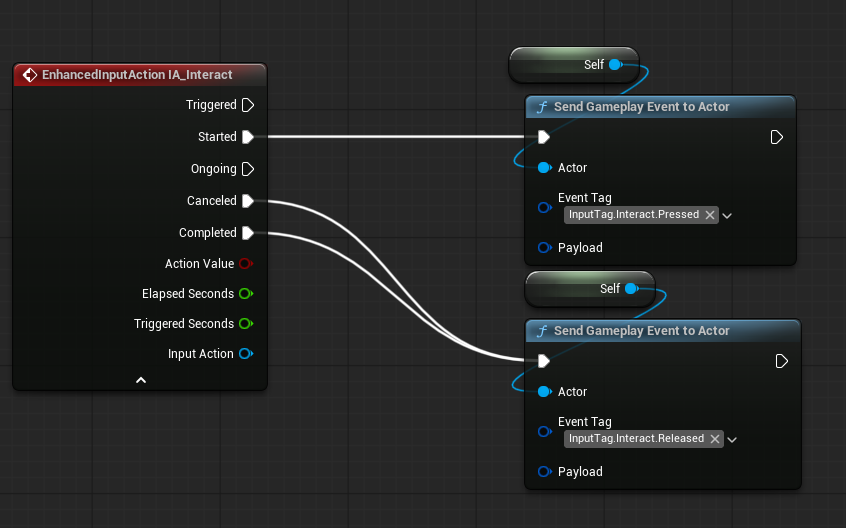Click the green Triggered Seconds pin

pyautogui.click(x=245, y=324)
